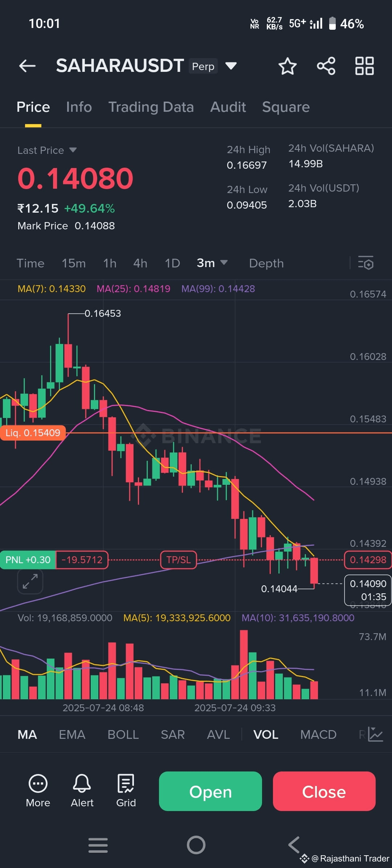Open chart settings icon beside Depth

(366, 263)
